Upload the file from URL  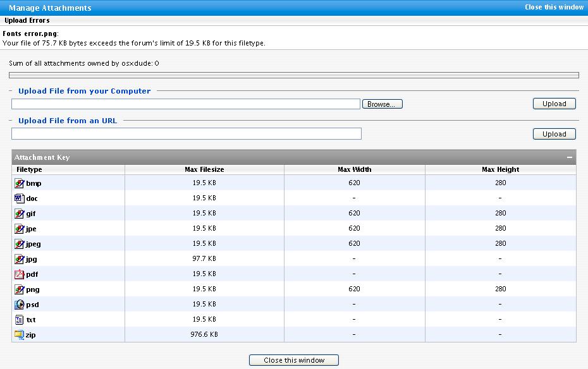[x=554, y=134]
